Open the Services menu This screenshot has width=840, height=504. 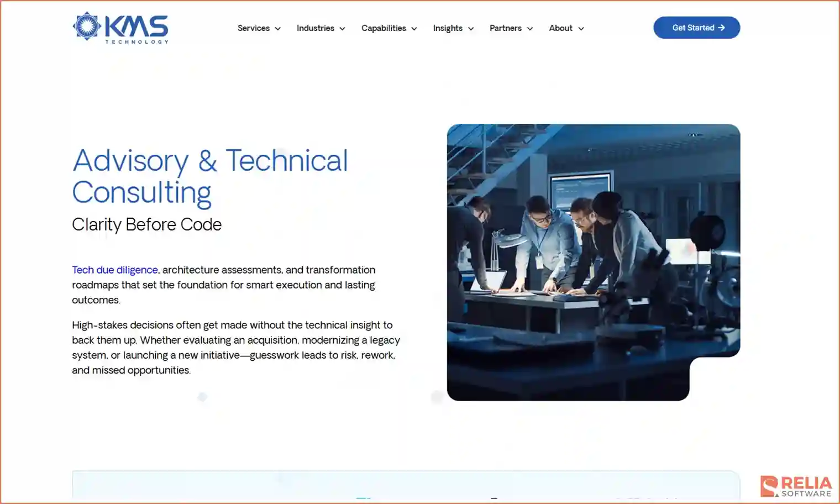[x=254, y=28]
